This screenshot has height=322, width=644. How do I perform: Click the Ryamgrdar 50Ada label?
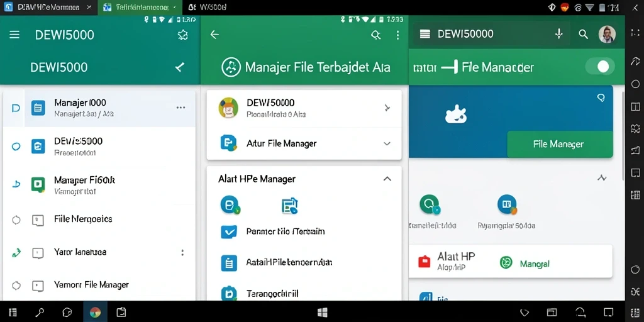(x=506, y=226)
